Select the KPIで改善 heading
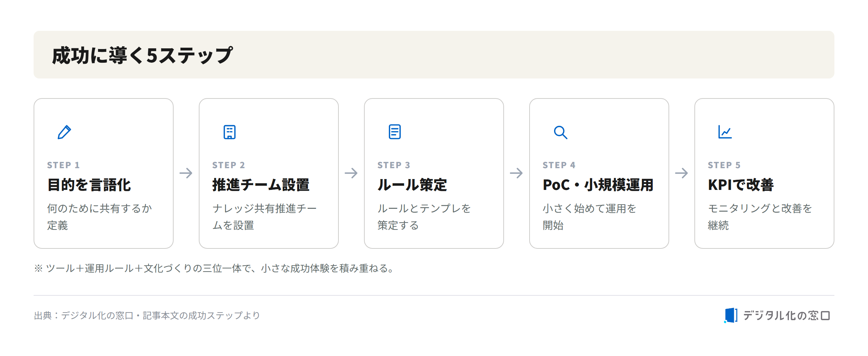 click(741, 185)
